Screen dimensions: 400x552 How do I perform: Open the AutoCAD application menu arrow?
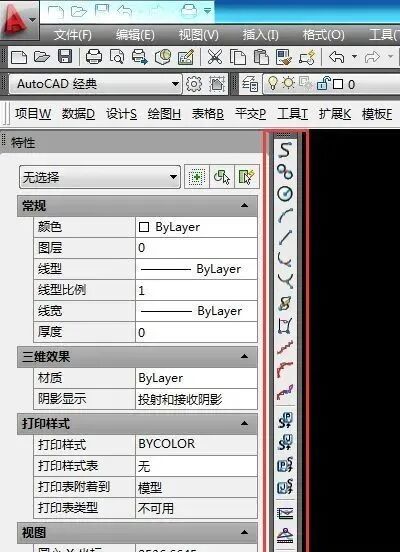coord(32,20)
